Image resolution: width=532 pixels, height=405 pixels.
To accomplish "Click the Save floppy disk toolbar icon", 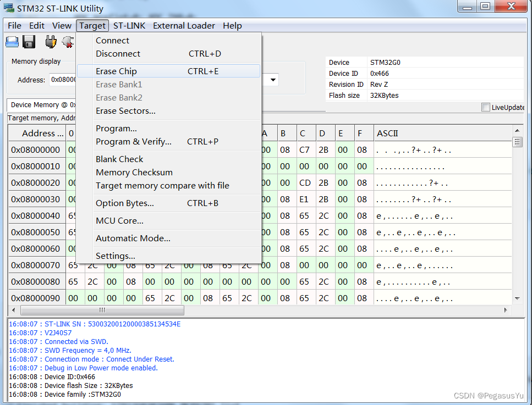I will 29,42.
